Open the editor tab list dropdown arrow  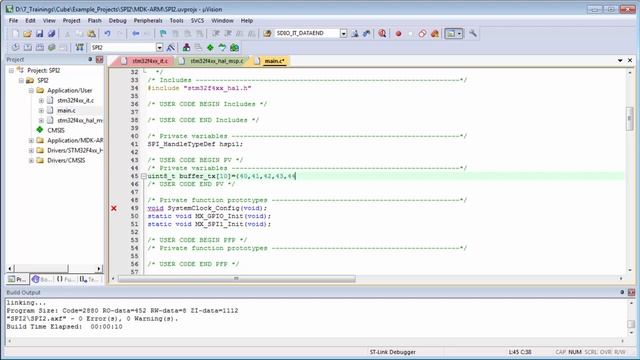(x=620, y=60)
